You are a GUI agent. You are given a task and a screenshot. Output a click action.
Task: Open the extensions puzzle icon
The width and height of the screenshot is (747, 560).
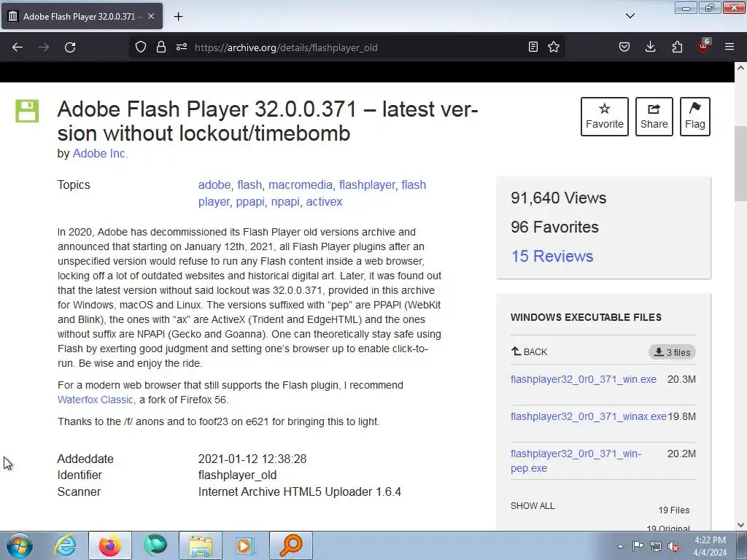[677, 47]
